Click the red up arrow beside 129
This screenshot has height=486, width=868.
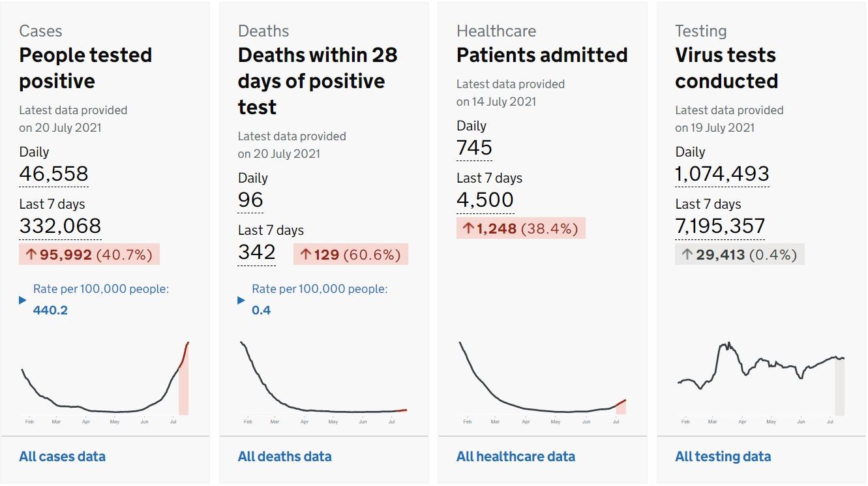click(x=305, y=254)
